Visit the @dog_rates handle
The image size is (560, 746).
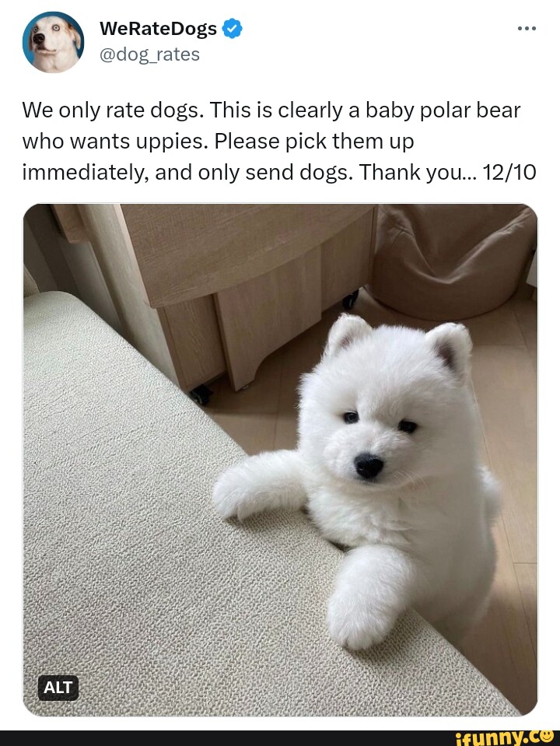(149, 54)
